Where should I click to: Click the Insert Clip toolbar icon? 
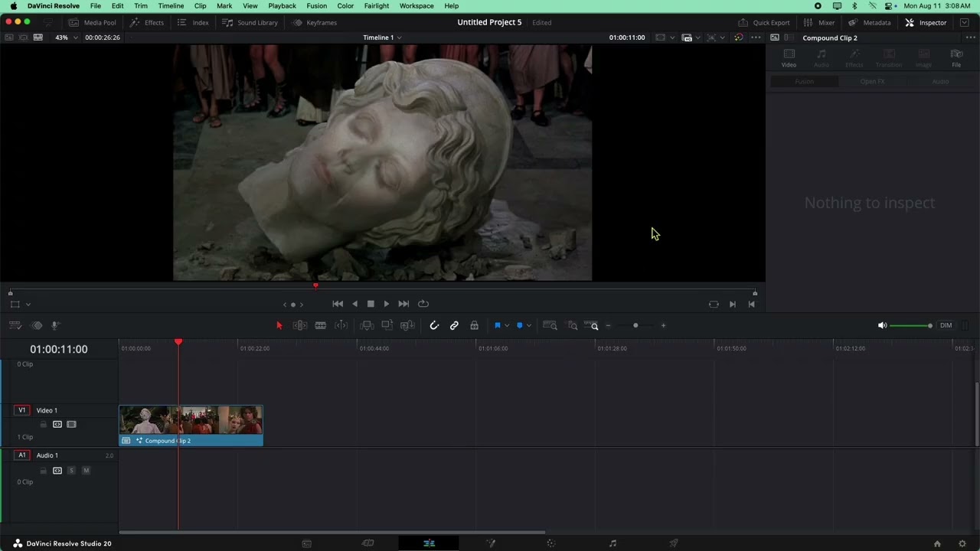(367, 326)
